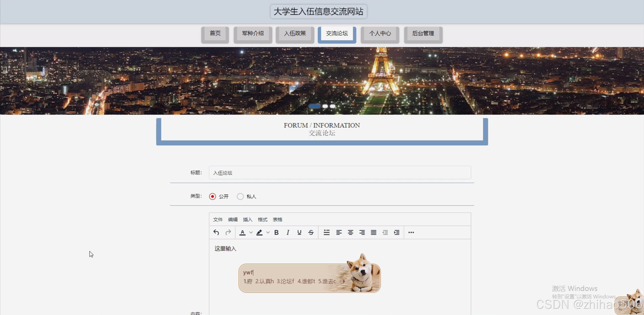Screen dimensions: 644x315
Task: Expand the highlight color dropdown arrow
Action: (x=268, y=232)
